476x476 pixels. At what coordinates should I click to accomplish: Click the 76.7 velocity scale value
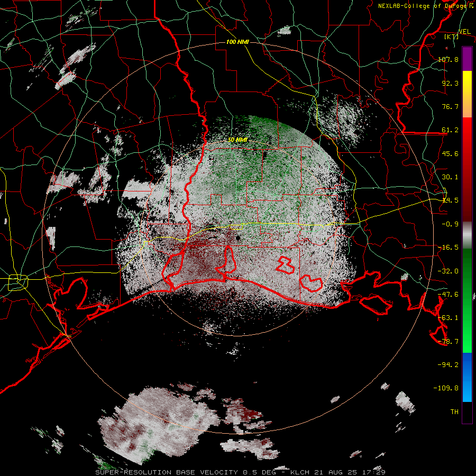[450, 106]
